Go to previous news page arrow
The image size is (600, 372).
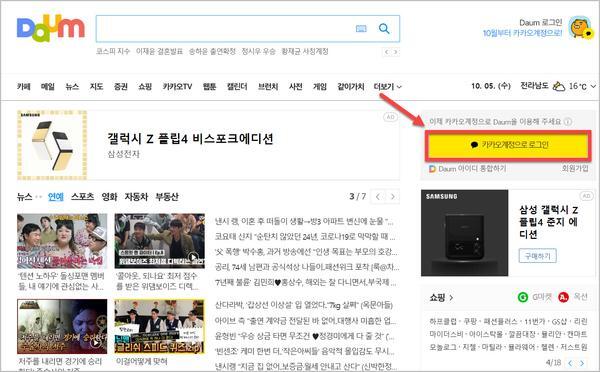pyautogui.click(x=378, y=197)
